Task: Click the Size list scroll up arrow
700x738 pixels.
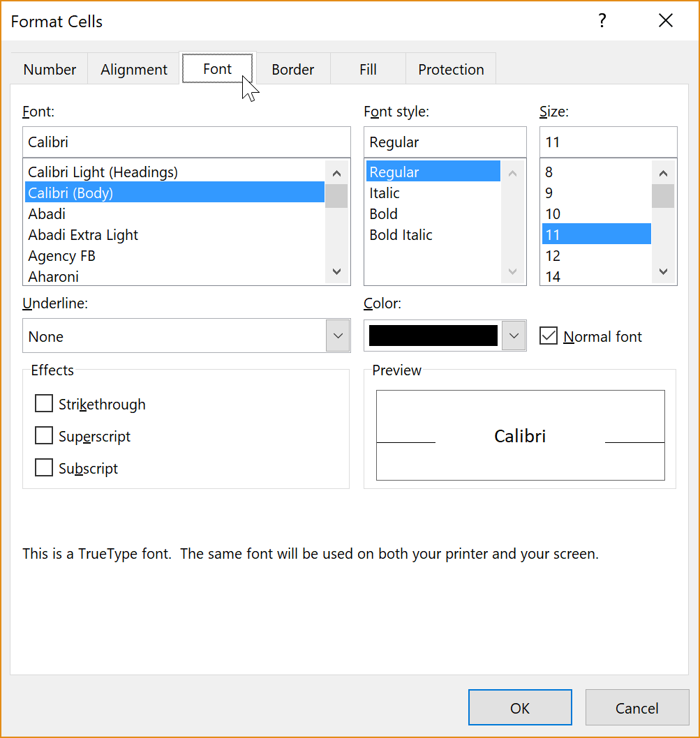Action: pos(663,173)
